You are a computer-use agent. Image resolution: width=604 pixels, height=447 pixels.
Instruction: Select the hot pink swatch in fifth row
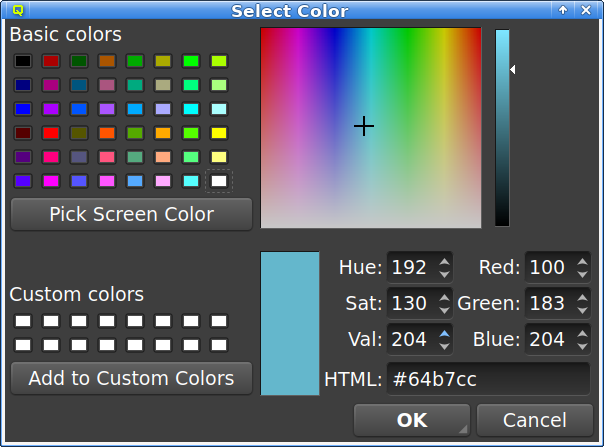point(51,157)
